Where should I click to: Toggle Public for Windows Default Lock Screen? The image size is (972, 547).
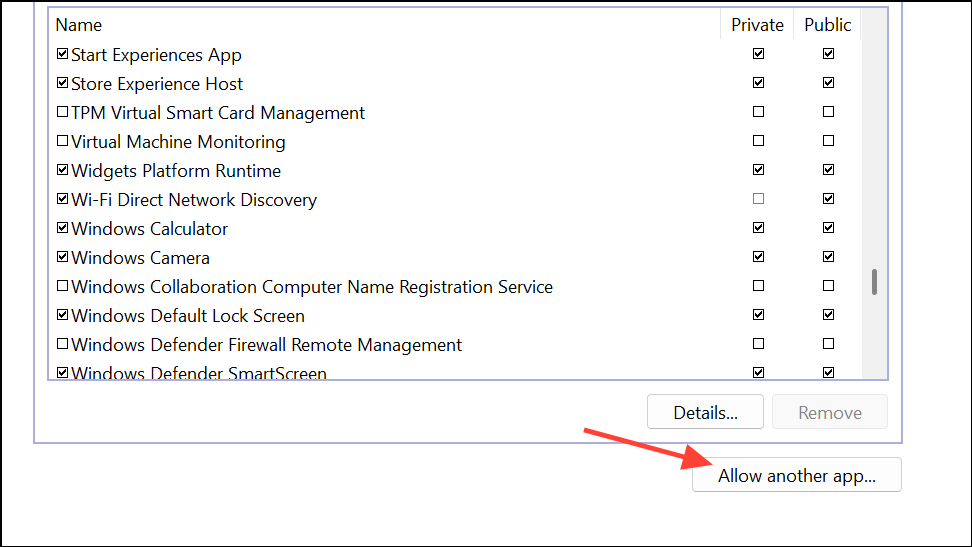click(x=828, y=314)
